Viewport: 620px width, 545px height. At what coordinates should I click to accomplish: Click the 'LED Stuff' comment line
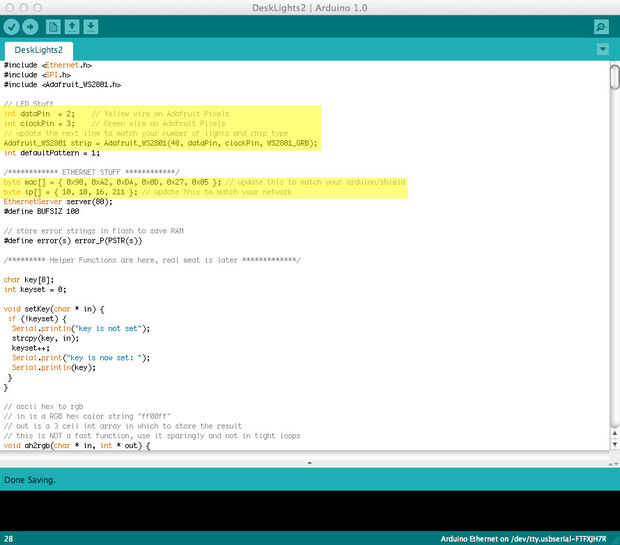[x=28, y=104]
